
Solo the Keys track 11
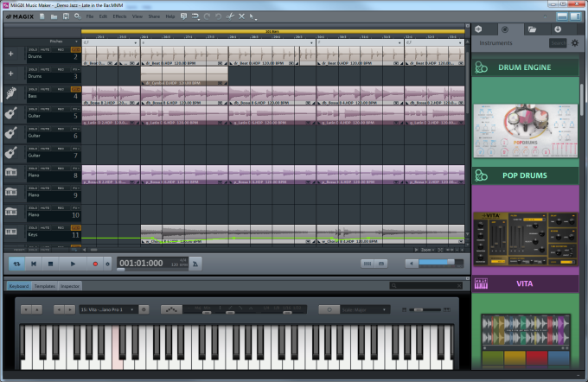click(x=33, y=227)
